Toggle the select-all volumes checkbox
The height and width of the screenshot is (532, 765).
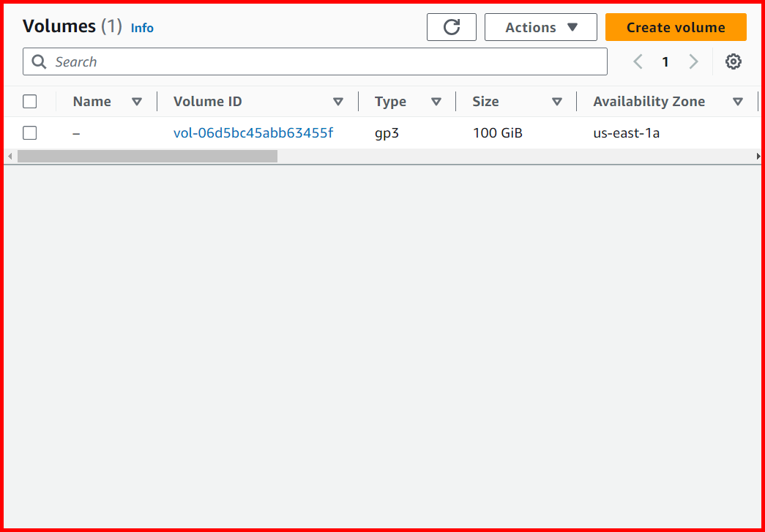30,102
